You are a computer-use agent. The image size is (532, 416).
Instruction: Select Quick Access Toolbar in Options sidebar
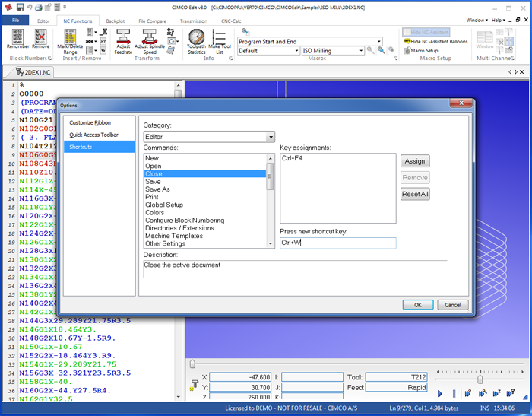click(93, 135)
